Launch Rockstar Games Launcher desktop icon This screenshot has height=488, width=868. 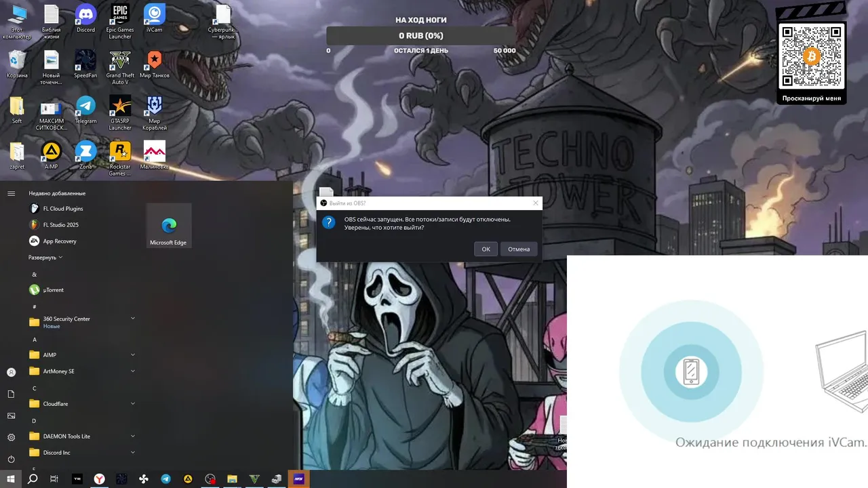120,159
